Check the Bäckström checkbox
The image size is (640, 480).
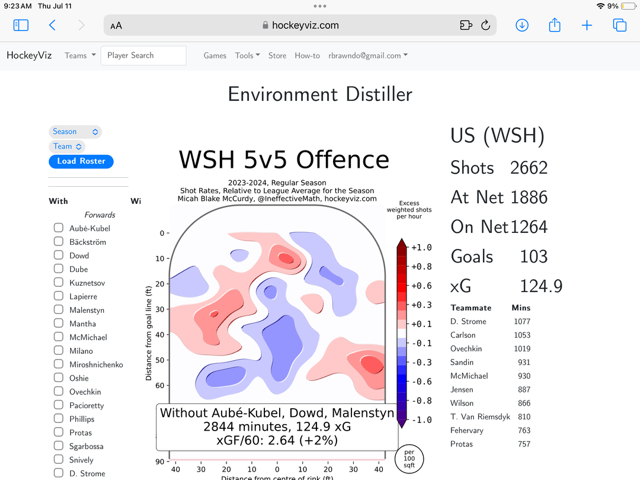[58, 241]
